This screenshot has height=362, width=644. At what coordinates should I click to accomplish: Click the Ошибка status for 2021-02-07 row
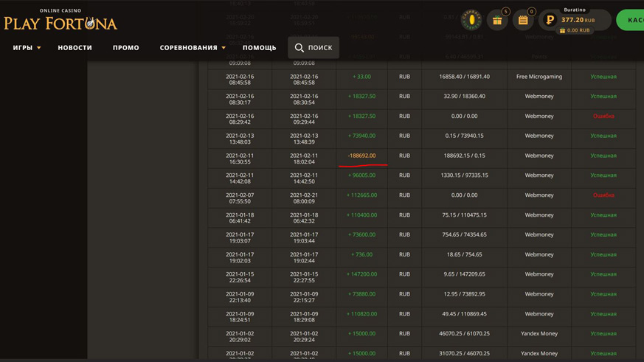pos(603,195)
